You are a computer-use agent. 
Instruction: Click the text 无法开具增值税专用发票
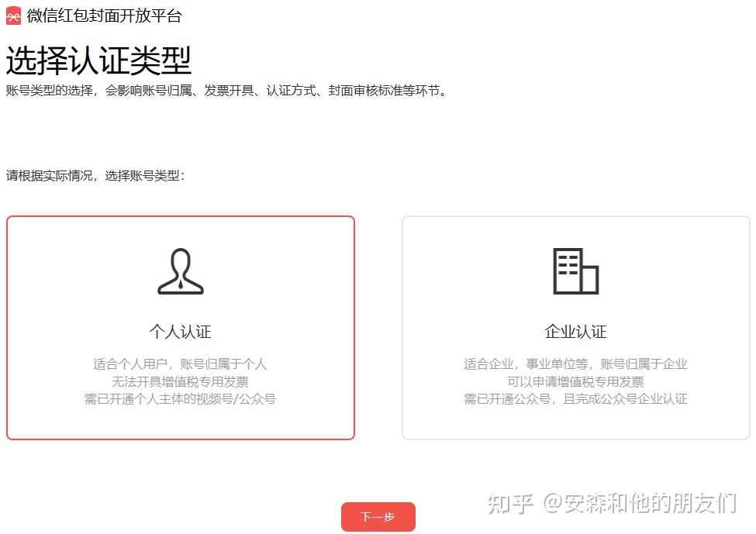point(181,381)
